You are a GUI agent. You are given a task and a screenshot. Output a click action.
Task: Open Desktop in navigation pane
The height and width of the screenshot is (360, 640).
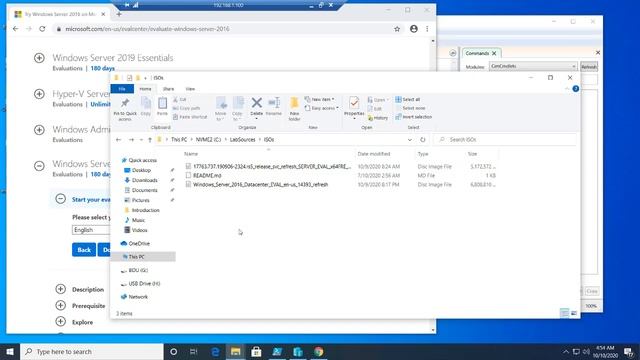pyautogui.click(x=141, y=170)
